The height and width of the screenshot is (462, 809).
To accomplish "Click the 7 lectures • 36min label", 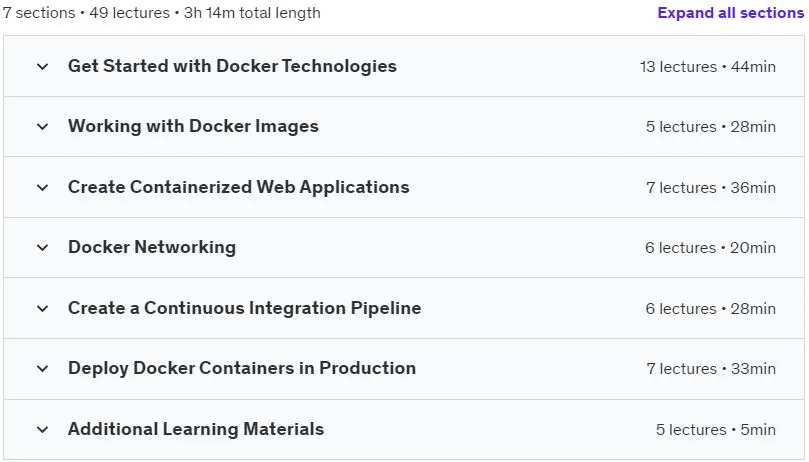I will tap(710, 187).
